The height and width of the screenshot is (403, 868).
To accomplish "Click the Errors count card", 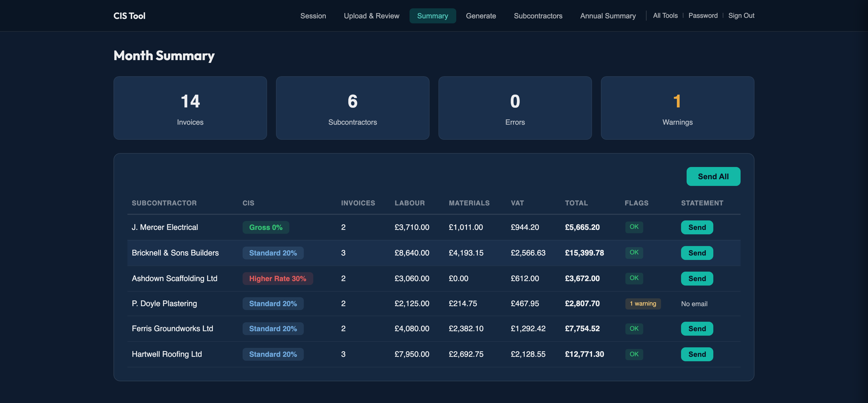I will [515, 108].
